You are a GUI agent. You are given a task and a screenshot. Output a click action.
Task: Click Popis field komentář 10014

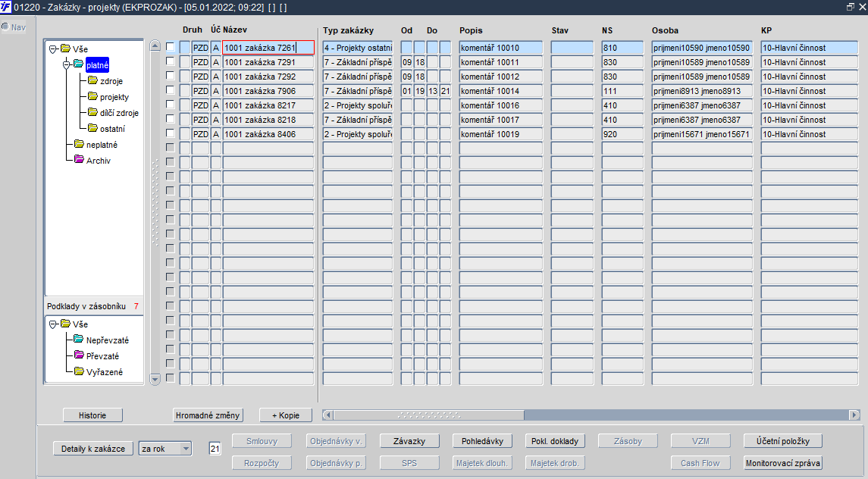[501, 91]
